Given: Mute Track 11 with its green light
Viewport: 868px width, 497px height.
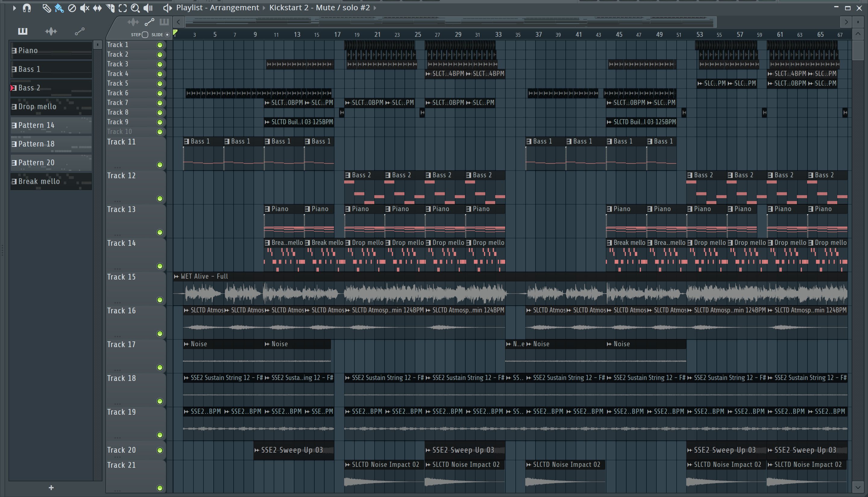Looking at the screenshot, I should 160,165.
